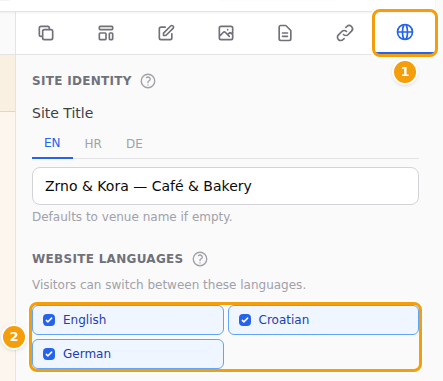443x381 pixels.
Task: Open the document file icon tab
Action: click(285, 33)
